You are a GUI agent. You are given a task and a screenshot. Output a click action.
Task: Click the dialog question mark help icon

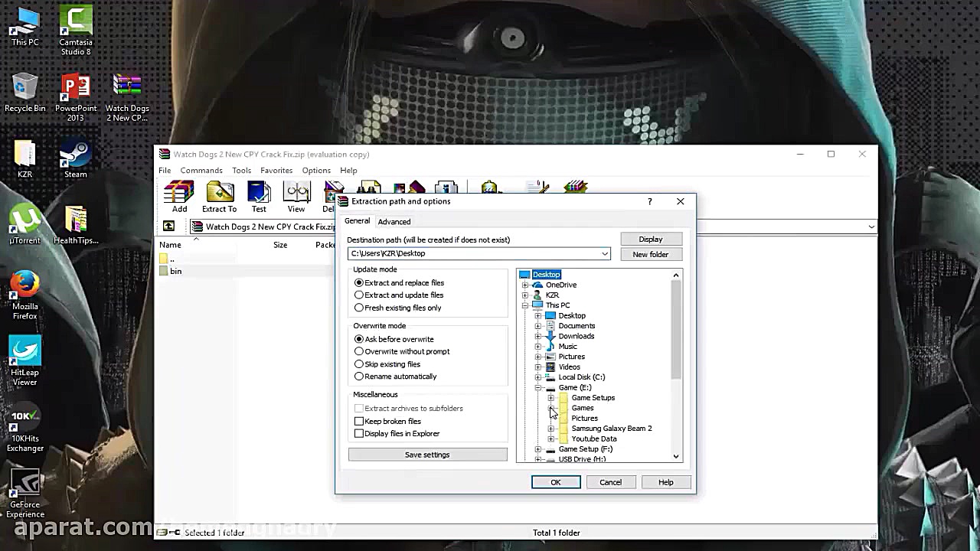649,202
